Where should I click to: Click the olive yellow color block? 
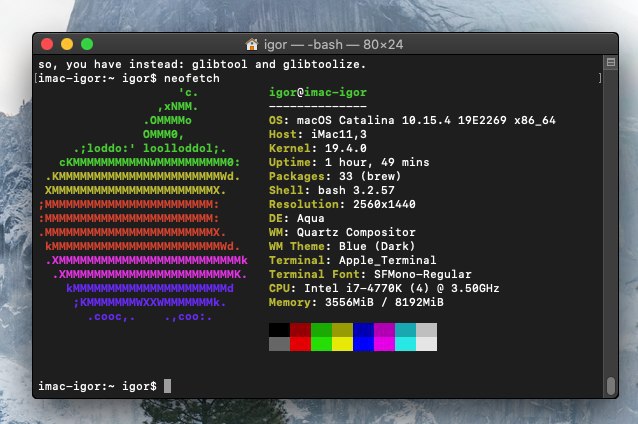point(343,330)
